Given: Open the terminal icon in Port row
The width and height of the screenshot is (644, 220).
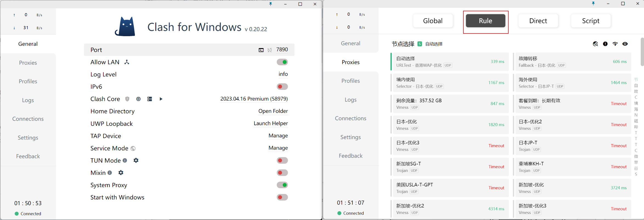Looking at the screenshot, I should coord(261,50).
